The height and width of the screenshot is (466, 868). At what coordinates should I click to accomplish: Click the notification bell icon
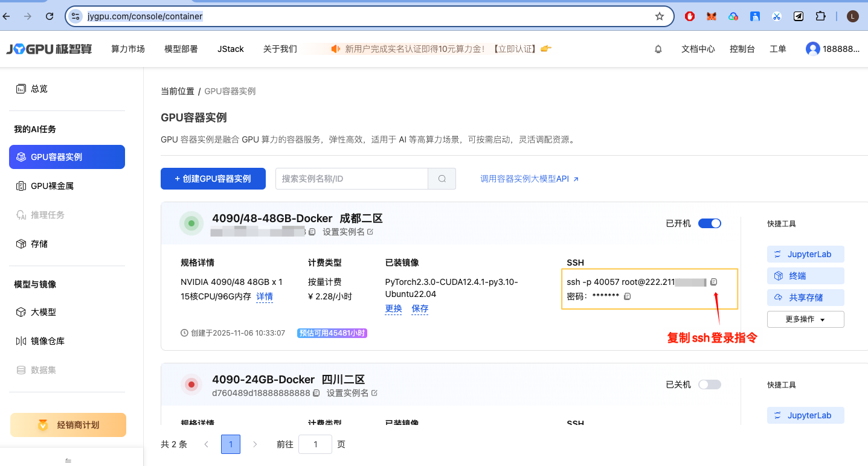coord(658,49)
